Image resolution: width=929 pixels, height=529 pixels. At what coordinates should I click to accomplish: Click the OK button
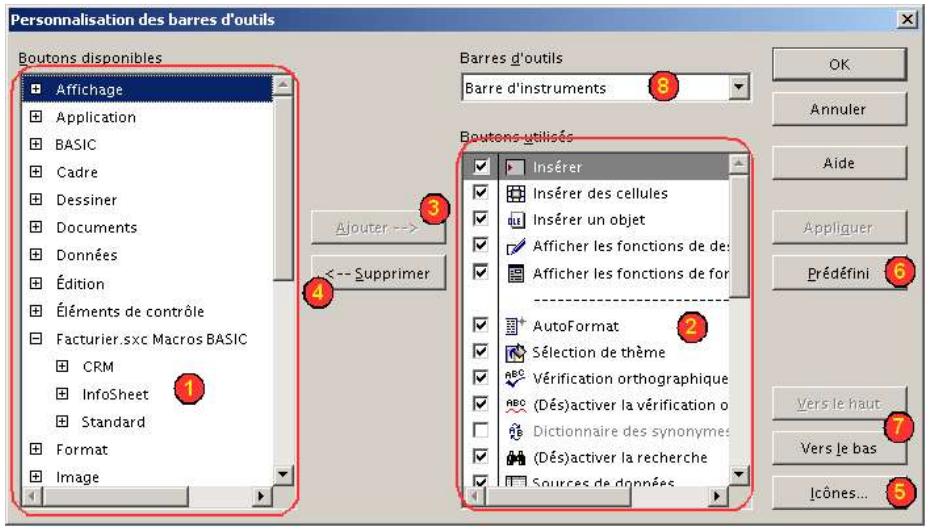tap(839, 65)
